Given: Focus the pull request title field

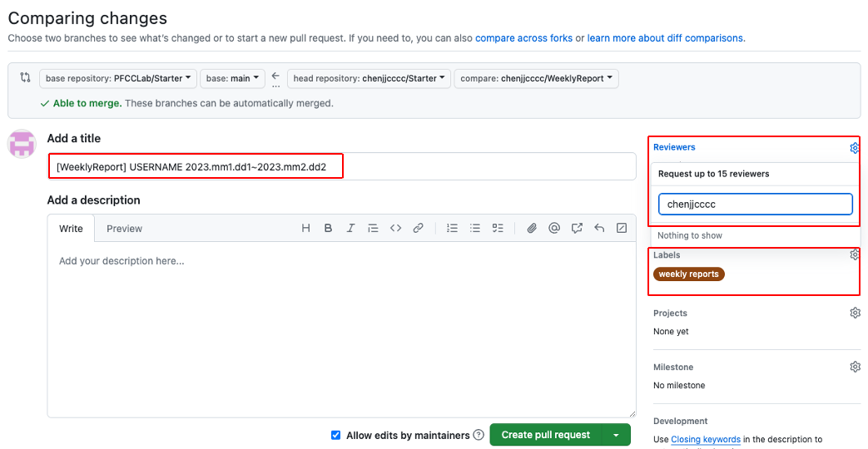Looking at the screenshot, I should (341, 166).
